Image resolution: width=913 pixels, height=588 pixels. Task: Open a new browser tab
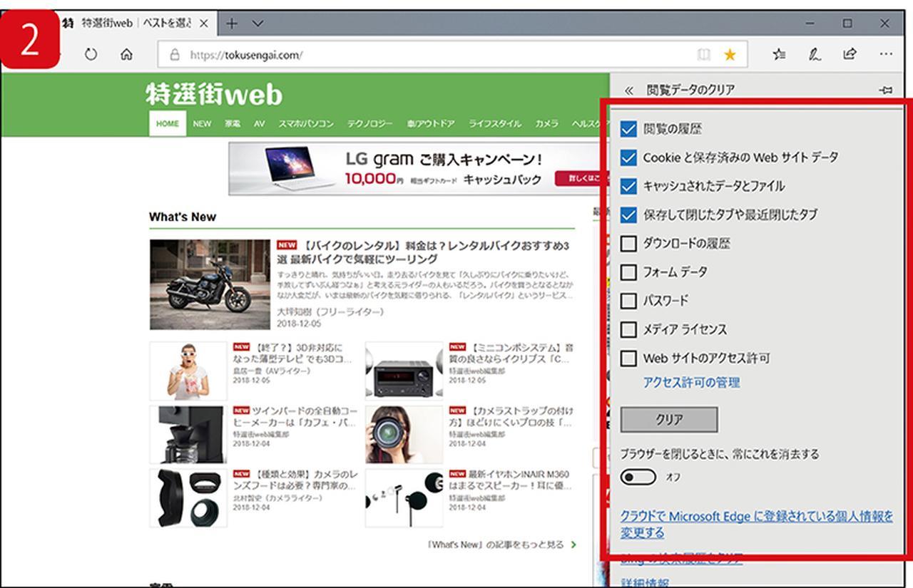[x=231, y=24]
